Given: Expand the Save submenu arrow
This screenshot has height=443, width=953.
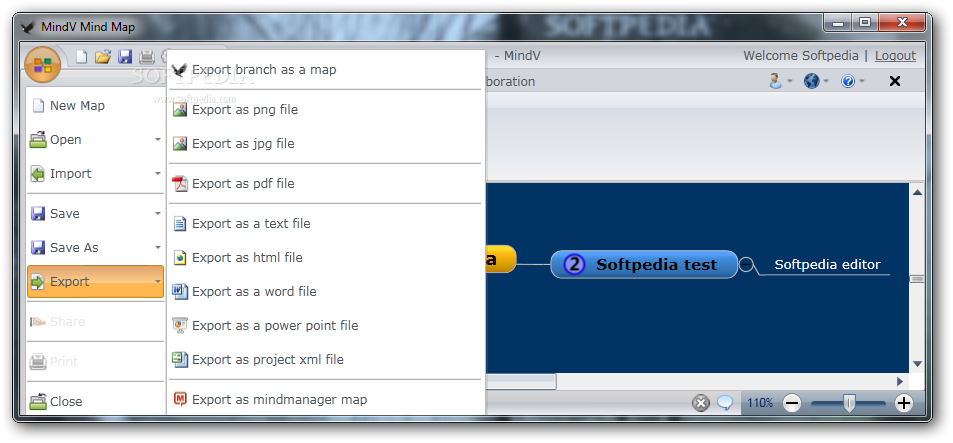Looking at the screenshot, I should [157, 214].
